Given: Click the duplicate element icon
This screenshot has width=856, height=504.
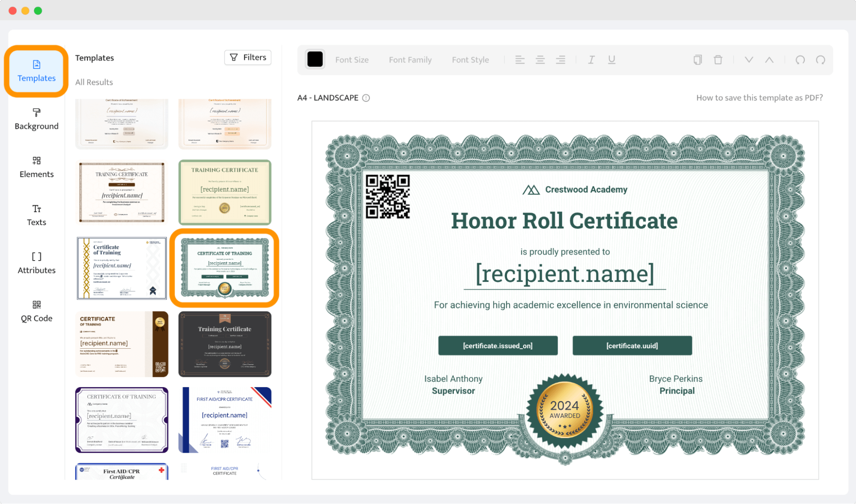Looking at the screenshot, I should pyautogui.click(x=698, y=60).
